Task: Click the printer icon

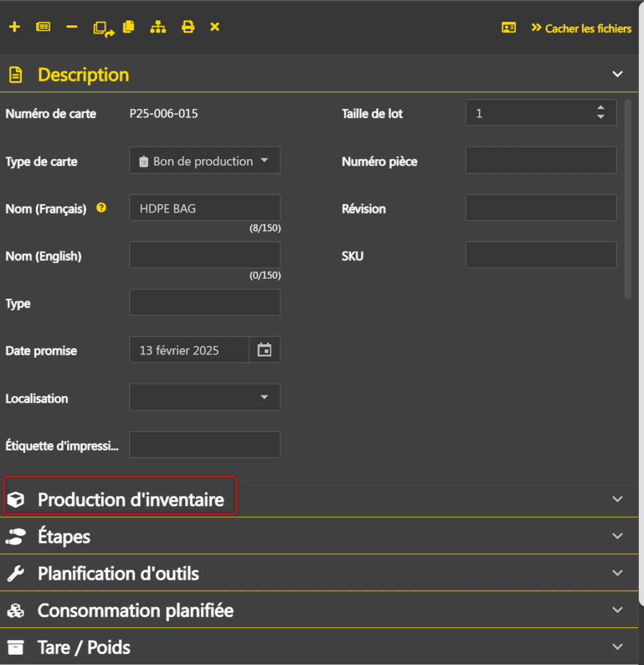Action: click(x=188, y=27)
